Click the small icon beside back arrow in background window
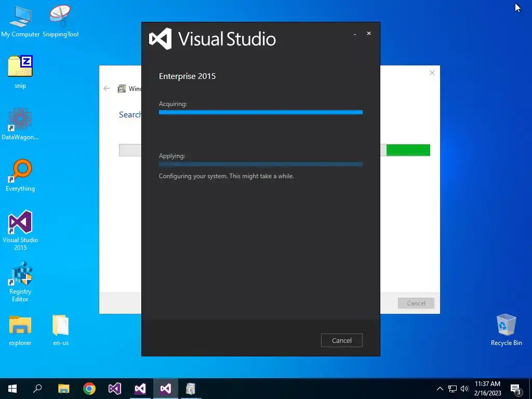532x399 pixels. click(122, 88)
